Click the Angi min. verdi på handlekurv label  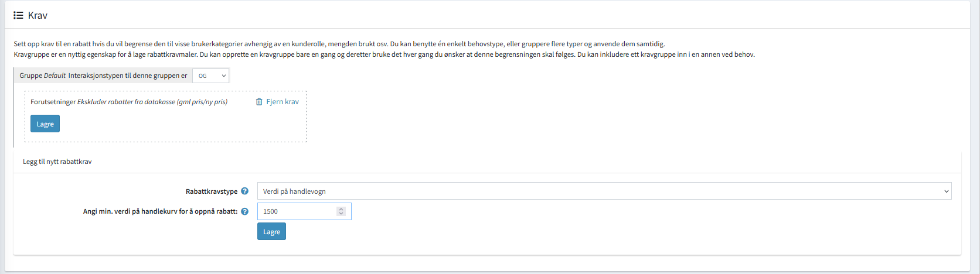click(x=160, y=211)
